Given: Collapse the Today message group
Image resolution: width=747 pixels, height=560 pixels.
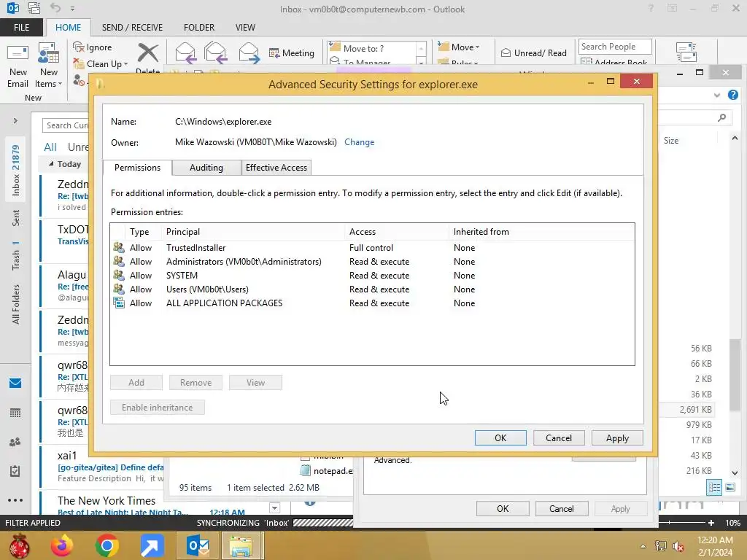Looking at the screenshot, I should (x=51, y=164).
